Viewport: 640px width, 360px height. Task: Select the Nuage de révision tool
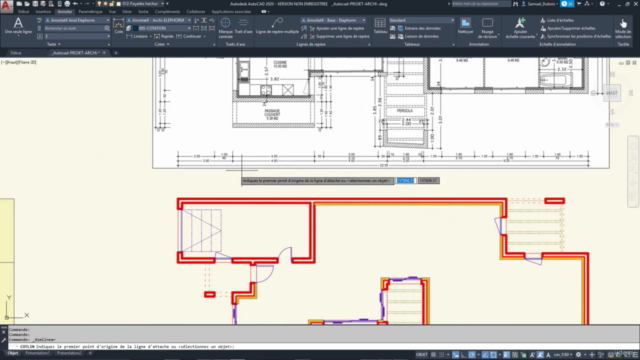pos(487,28)
